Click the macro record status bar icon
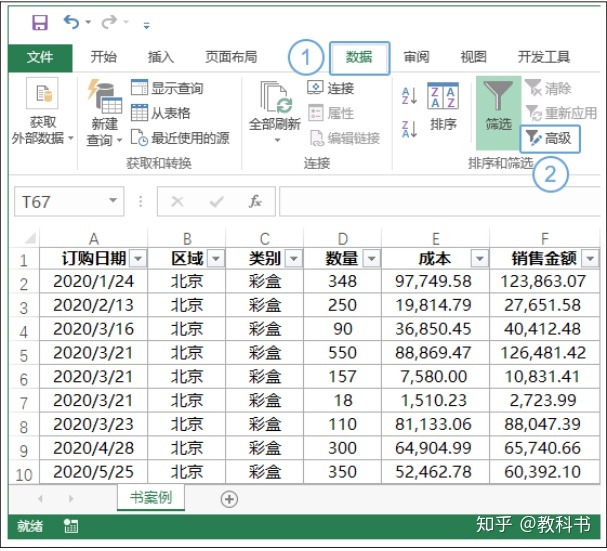Viewport: 607px width, 551px height. point(71,526)
